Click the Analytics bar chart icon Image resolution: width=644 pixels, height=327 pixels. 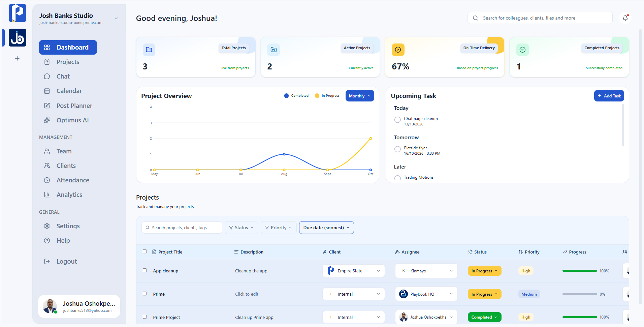pos(47,195)
